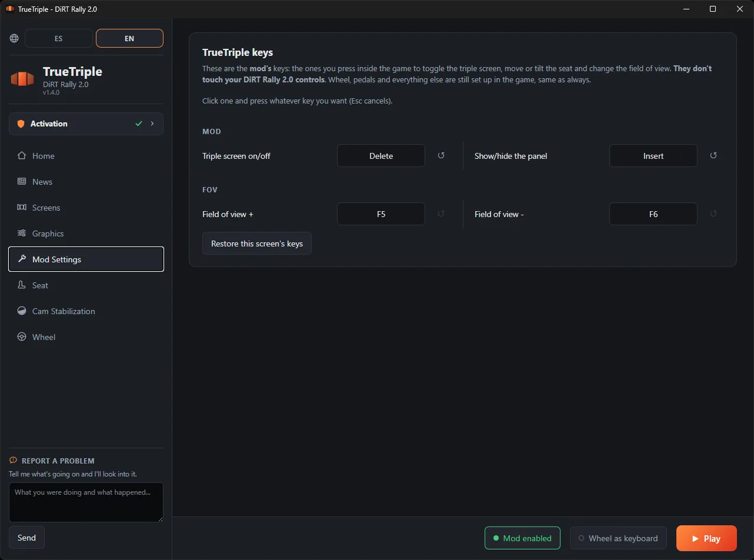Close the TrueTriple window
Viewport: 754px width, 560px height.
740,9
